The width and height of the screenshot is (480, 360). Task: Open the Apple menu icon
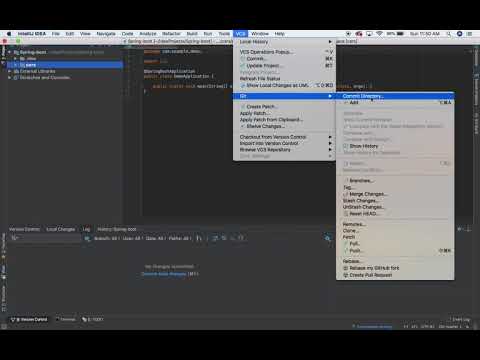(x=9, y=34)
